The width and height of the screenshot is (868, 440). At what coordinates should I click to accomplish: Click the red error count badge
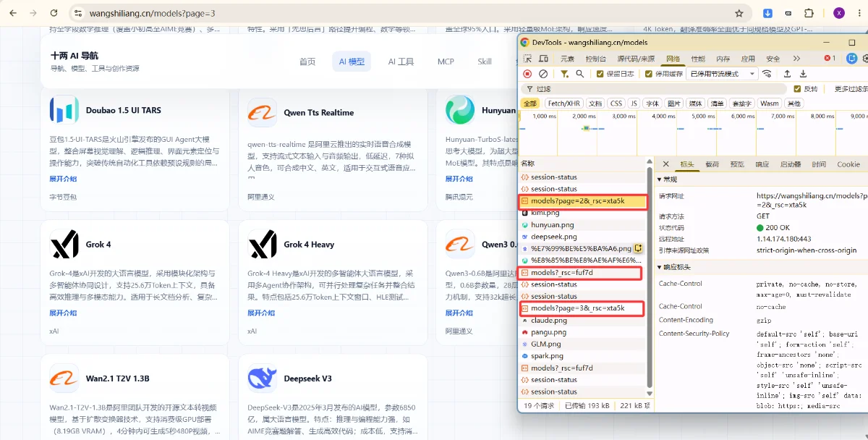point(830,59)
